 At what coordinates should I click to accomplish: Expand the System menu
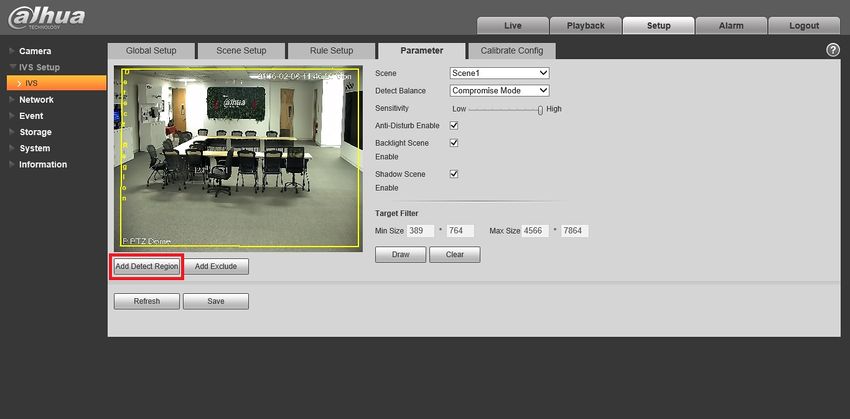34,149
